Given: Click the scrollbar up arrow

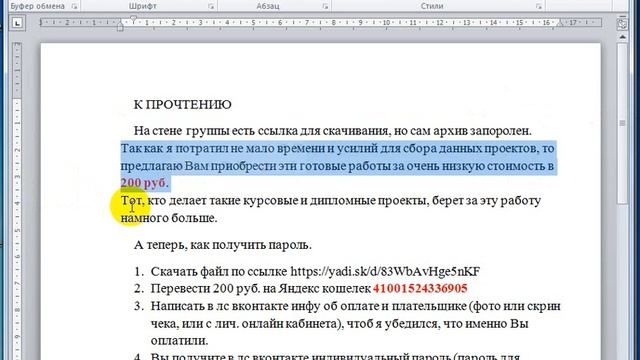Looking at the screenshot, I should tap(622, 37).
